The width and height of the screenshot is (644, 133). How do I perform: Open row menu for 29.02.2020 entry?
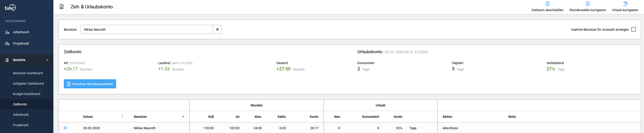click(65, 128)
